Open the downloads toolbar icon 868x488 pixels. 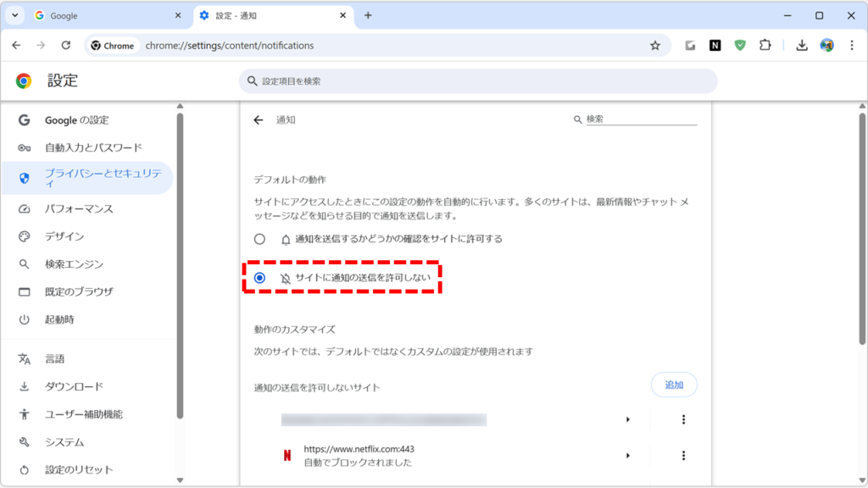[802, 46]
